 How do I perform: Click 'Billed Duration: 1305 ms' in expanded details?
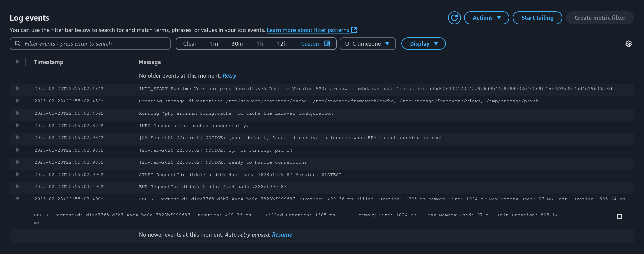[300, 215]
